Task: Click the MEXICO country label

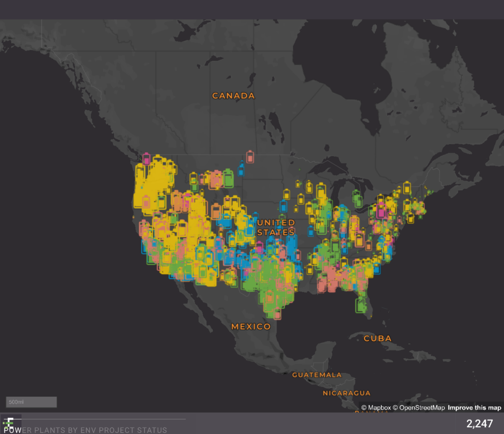Action: (251, 326)
